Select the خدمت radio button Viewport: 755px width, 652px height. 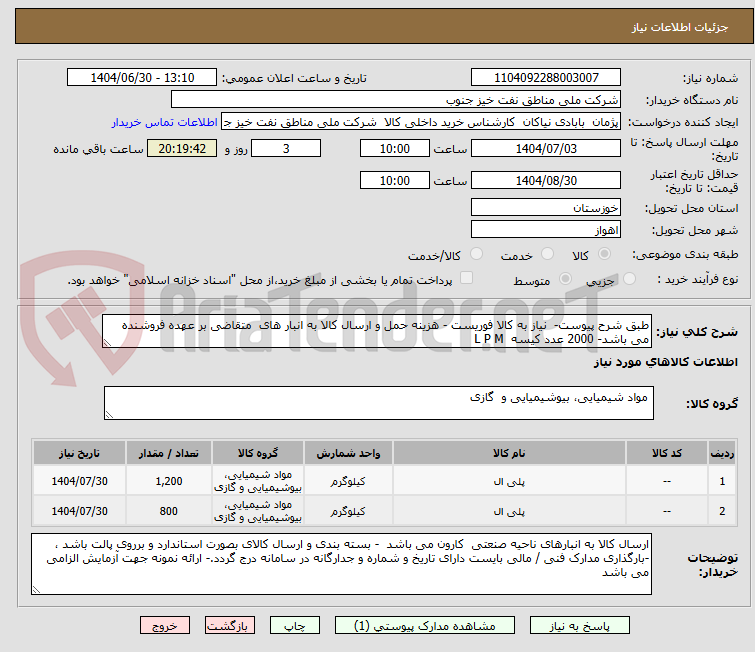click(x=547, y=254)
